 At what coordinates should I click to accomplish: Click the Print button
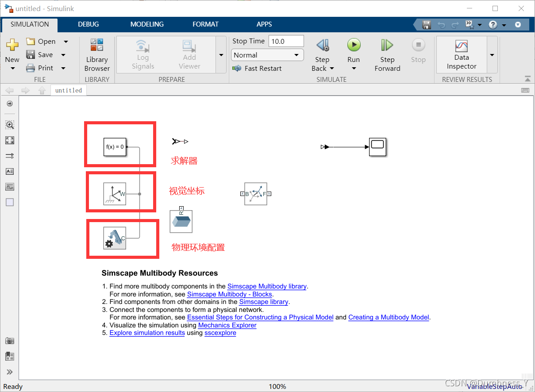point(39,68)
